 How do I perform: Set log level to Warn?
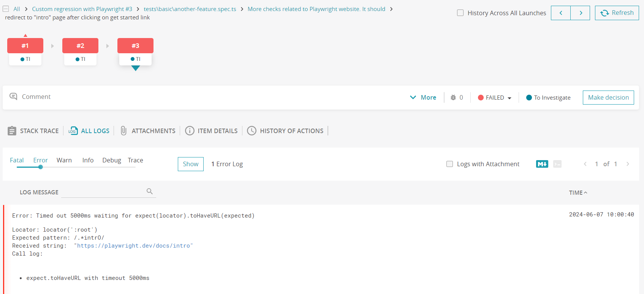pos(64,160)
